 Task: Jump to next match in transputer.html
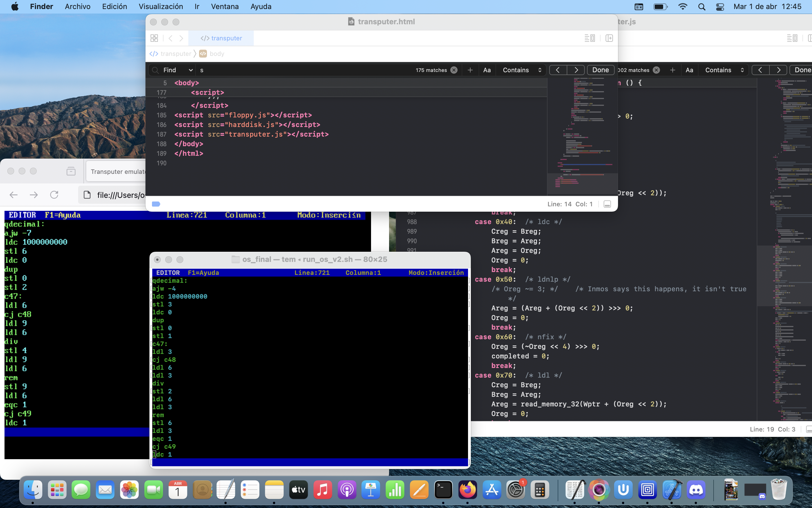pos(576,70)
